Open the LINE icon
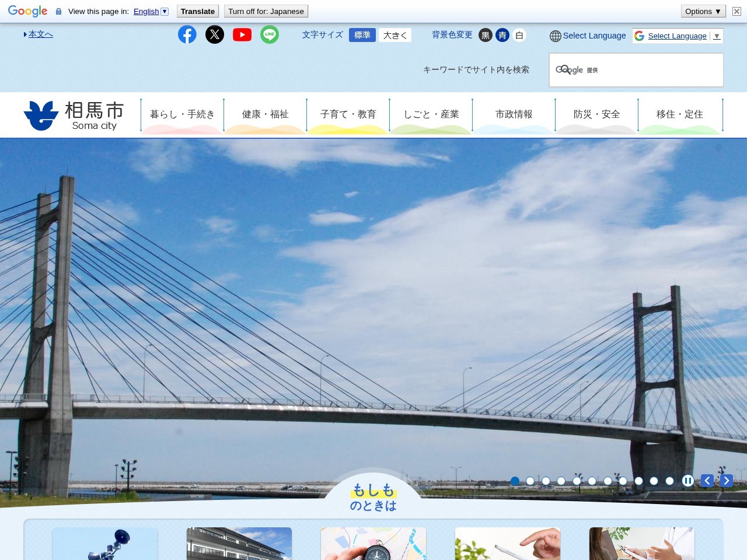 click(x=270, y=34)
